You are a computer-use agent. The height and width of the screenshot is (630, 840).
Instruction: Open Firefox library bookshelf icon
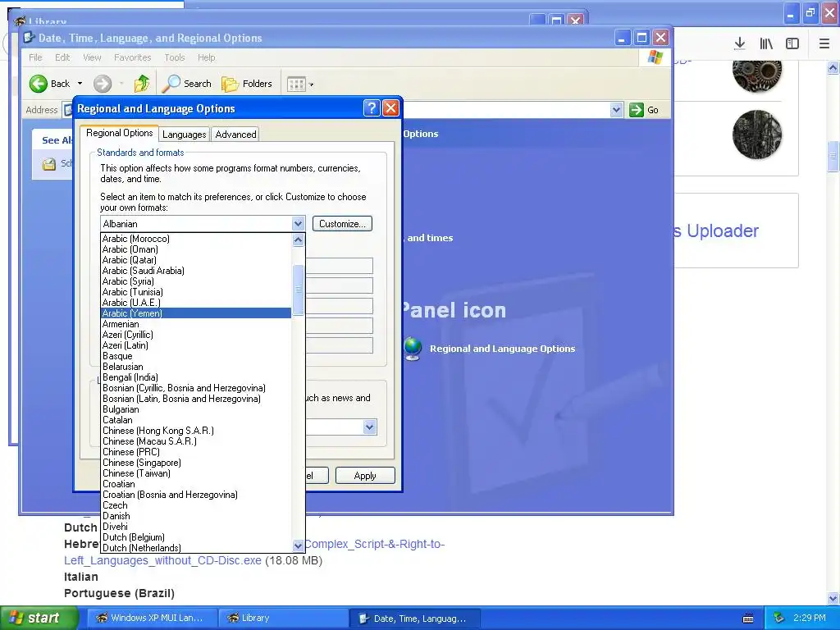coord(766,43)
